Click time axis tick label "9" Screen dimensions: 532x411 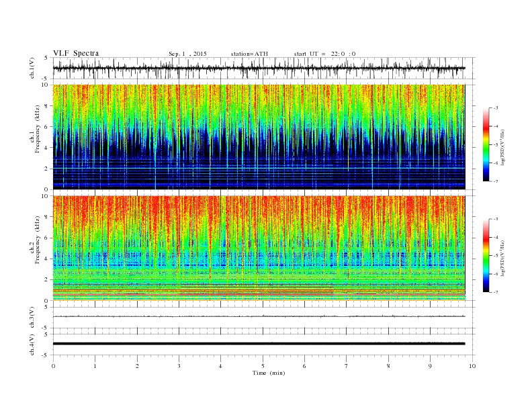tap(430, 366)
